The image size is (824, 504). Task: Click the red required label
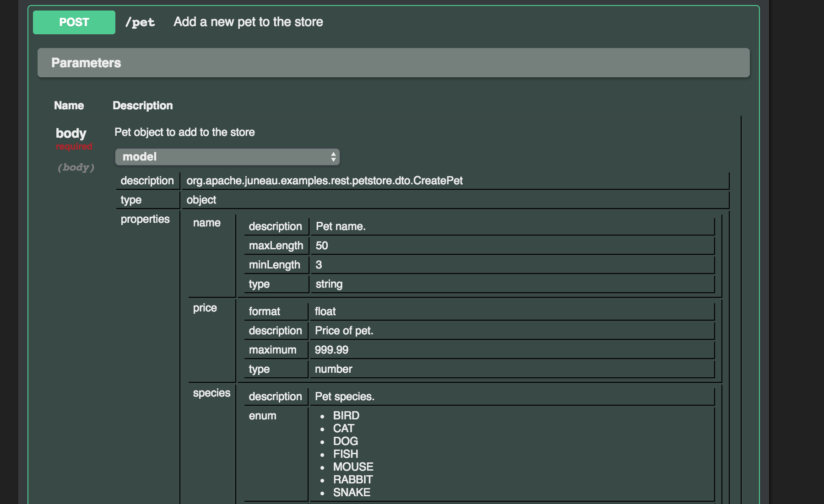[x=74, y=146]
